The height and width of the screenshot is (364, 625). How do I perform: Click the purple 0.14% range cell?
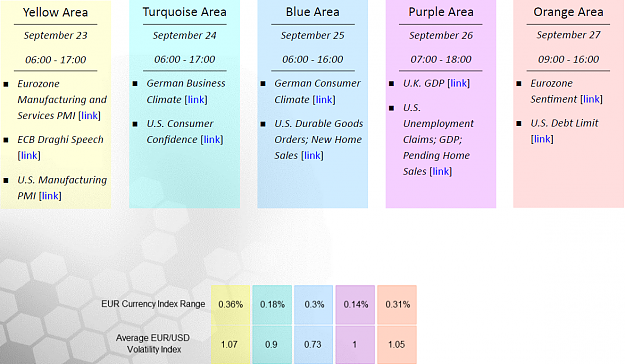355,305
